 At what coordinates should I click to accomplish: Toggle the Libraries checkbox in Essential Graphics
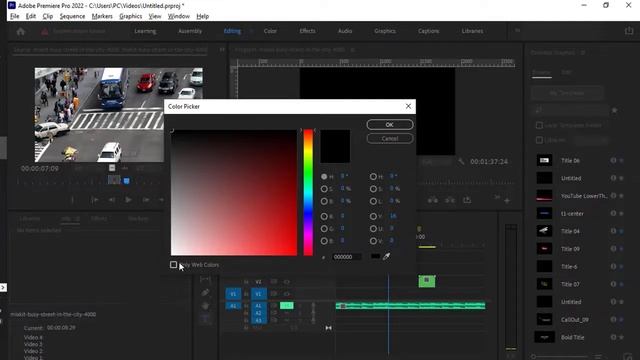click(539, 140)
